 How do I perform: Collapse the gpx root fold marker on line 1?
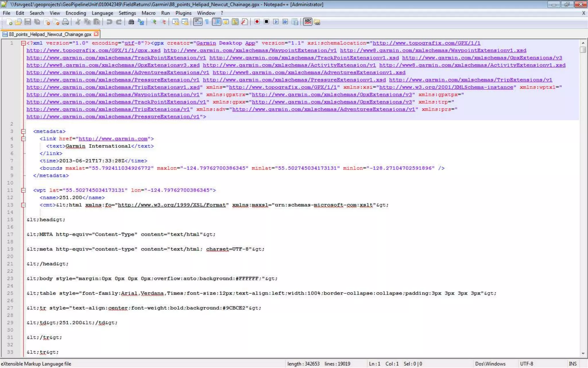pos(24,43)
